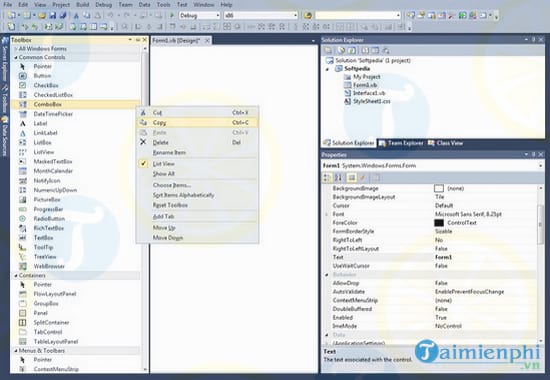Select the ProgressBar control in Toolbox
Image resolution: width=550 pixels, height=380 pixels.
click(75, 209)
